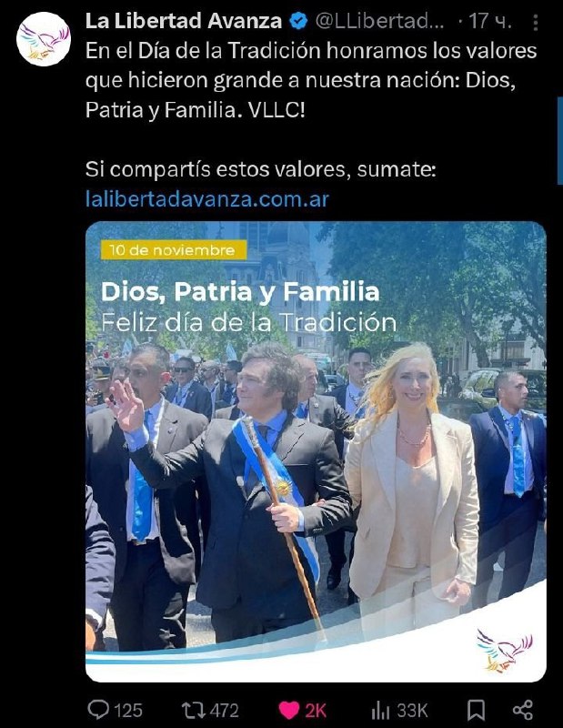
Task: Click the 17 ч. post timestamp
Action: [490, 21]
